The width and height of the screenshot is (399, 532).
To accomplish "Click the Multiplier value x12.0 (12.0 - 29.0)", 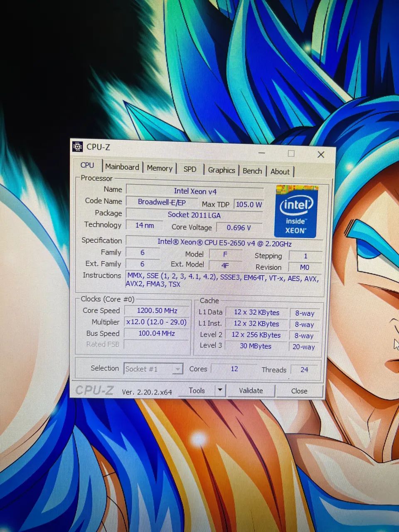I will tap(157, 322).
